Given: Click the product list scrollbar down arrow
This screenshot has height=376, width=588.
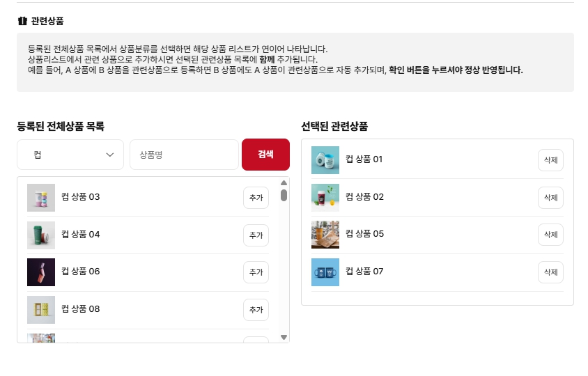Looking at the screenshot, I should tap(284, 337).
